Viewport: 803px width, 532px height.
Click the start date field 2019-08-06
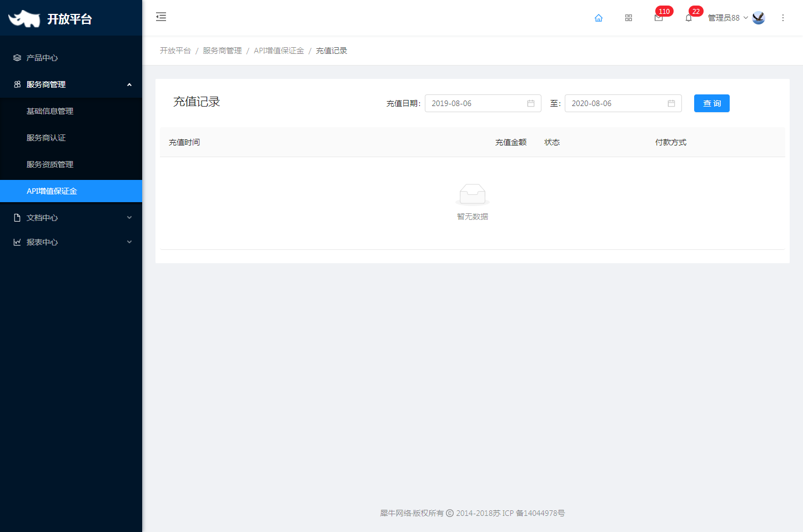[483, 103]
